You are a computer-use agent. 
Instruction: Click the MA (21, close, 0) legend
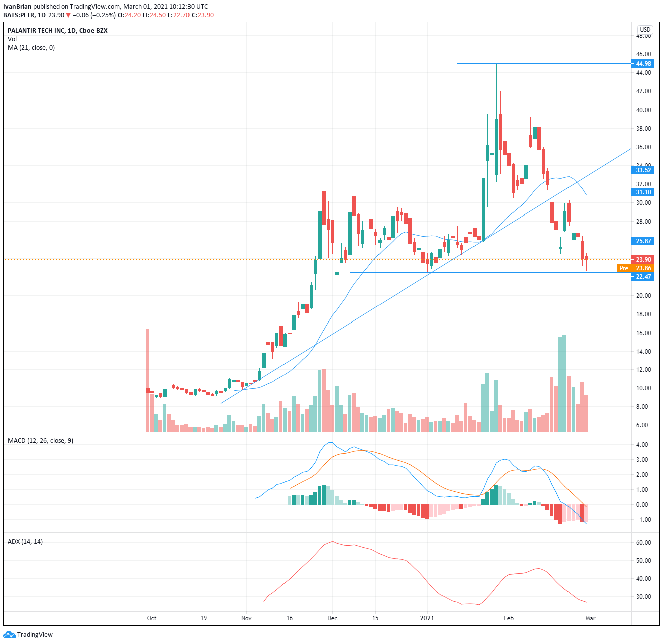pyautogui.click(x=31, y=48)
